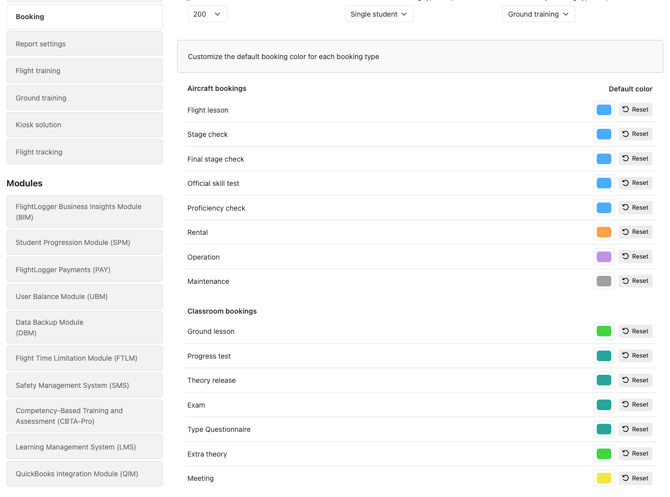Reset the Progress test color
This screenshot has width=670, height=497.
pos(635,356)
